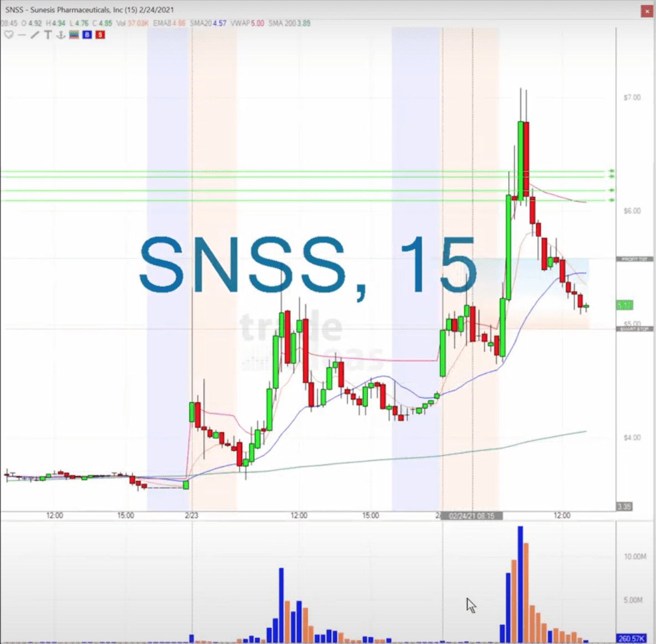Click the 260.57K volume tag

coord(631,638)
